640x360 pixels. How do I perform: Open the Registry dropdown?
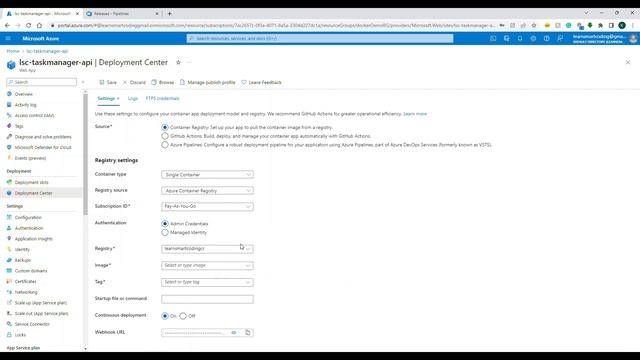(207, 249)
